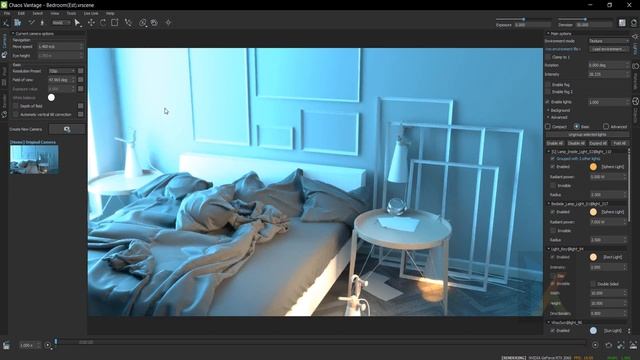This screenshot has width=640, height=360.
Task: Open the Help menu
Action: coord(110,13)
